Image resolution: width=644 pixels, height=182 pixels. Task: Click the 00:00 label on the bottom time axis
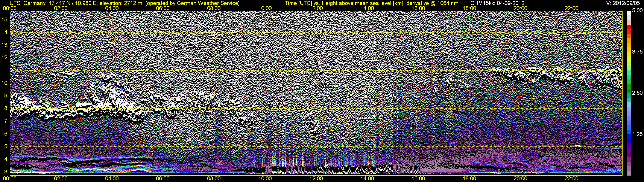click(x=10, y=179)
